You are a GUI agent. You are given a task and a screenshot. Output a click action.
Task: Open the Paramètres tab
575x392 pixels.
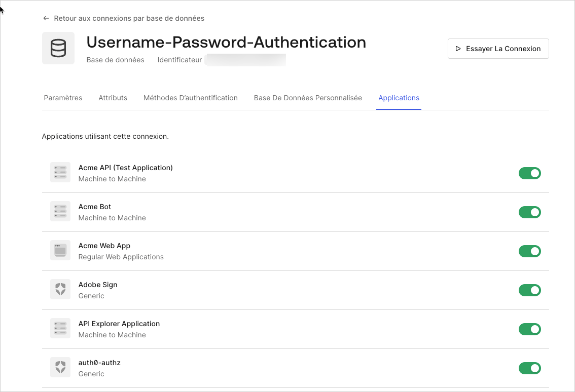tap(63, 98)
